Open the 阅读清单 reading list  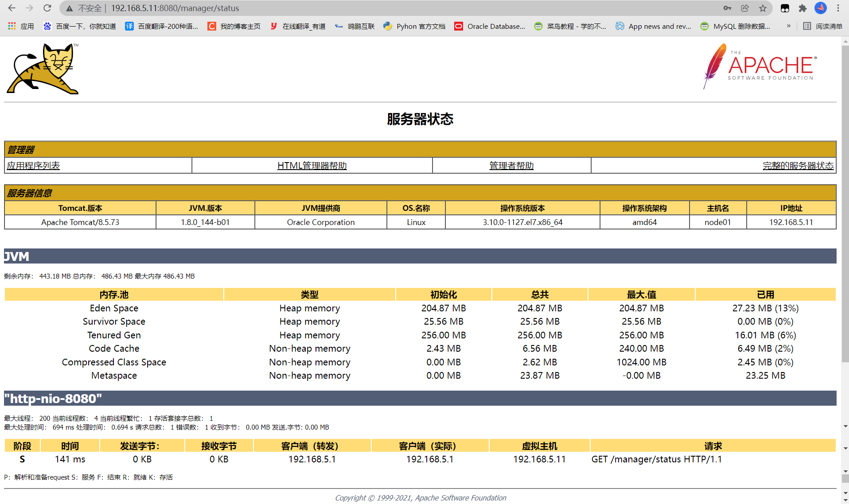point(823,26)
